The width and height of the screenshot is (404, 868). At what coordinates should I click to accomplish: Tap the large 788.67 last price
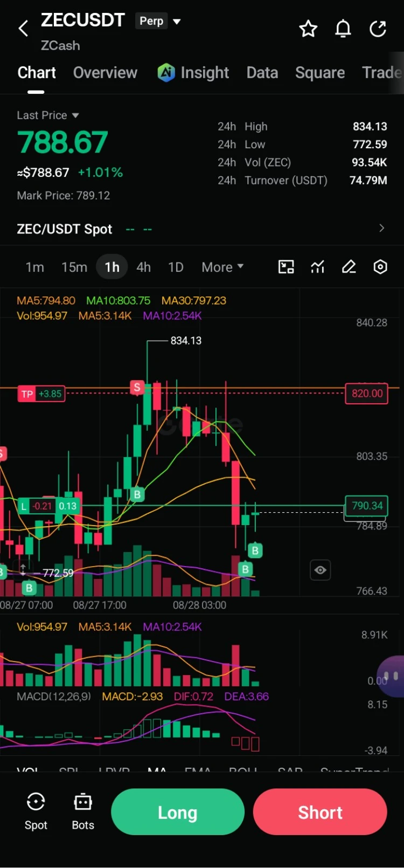pyautogui.click(x=62, y=143)
